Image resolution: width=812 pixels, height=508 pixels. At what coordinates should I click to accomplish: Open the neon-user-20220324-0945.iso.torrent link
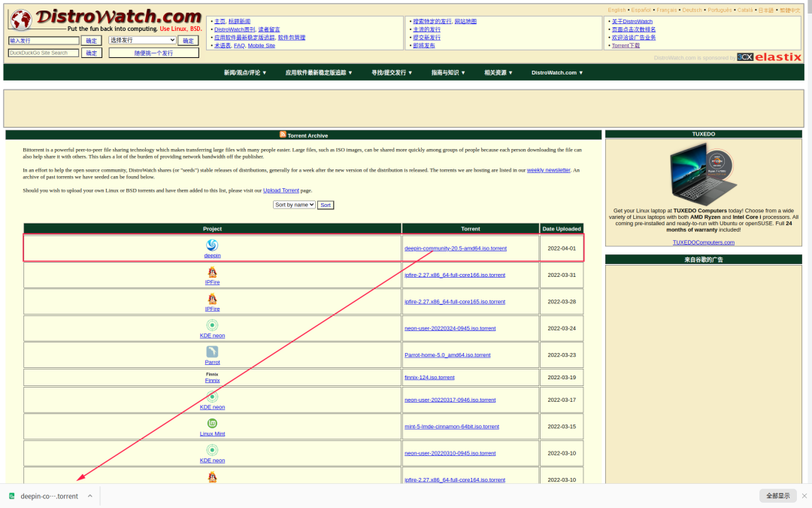coord(450,328)
